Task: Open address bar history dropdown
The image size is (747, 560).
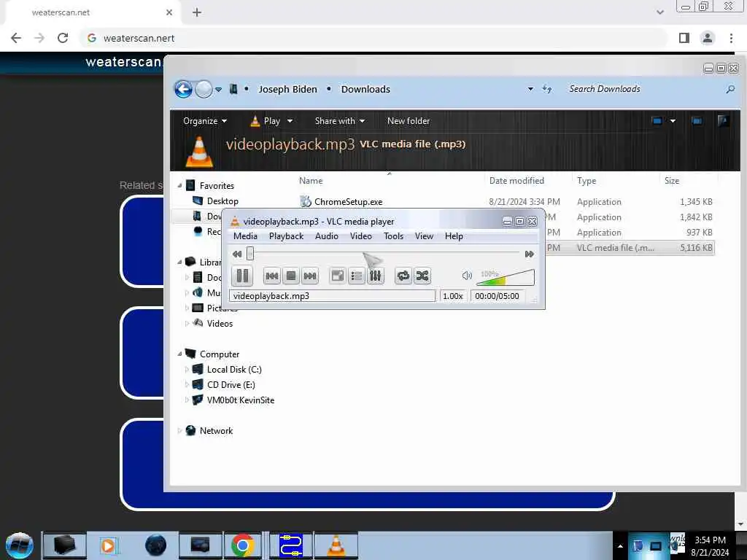Action: tap(530, 89)
